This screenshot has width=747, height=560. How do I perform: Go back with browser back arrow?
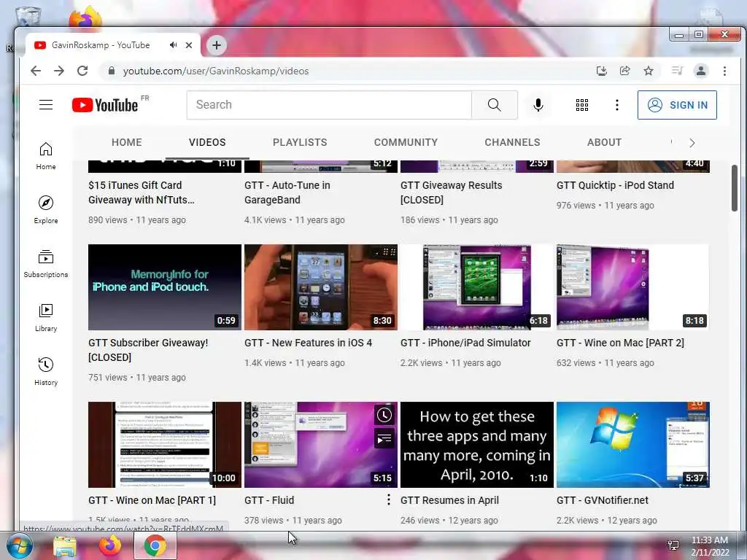[36, 71]
